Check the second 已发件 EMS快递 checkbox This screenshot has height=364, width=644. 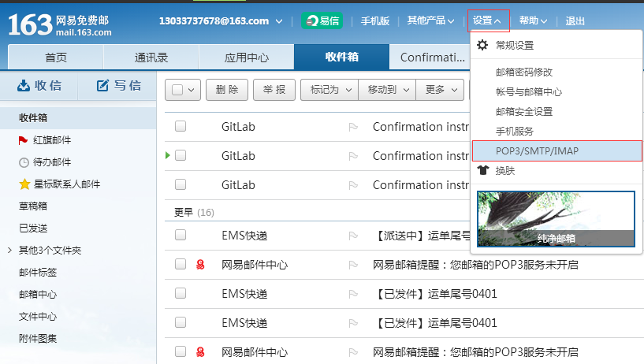[181, 322]
